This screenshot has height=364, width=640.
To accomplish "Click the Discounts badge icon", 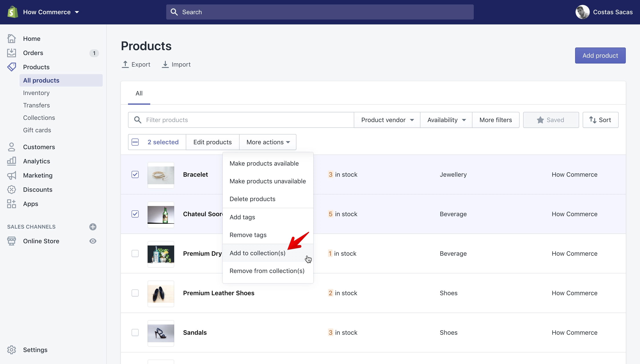I will 12,190.
